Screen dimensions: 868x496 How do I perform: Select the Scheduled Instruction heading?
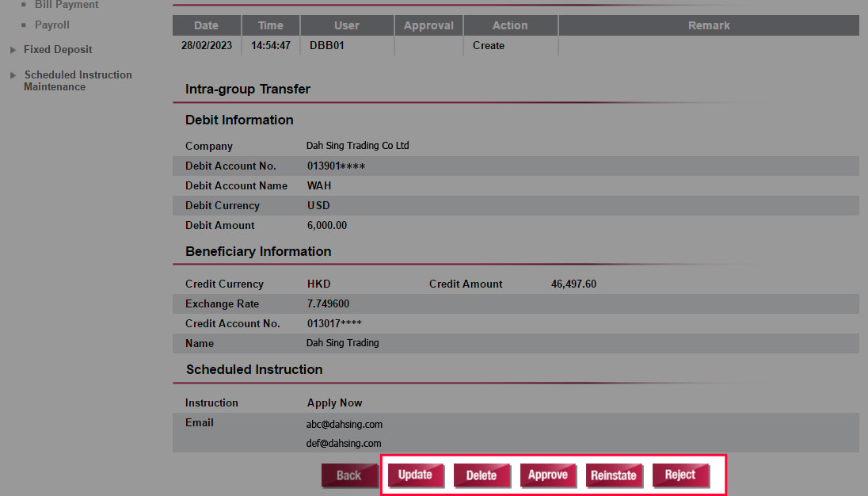tap(254, 370)
